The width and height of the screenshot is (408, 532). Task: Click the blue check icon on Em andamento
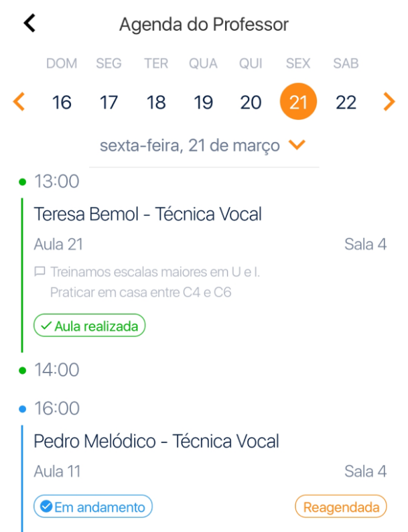coord(46,507)
